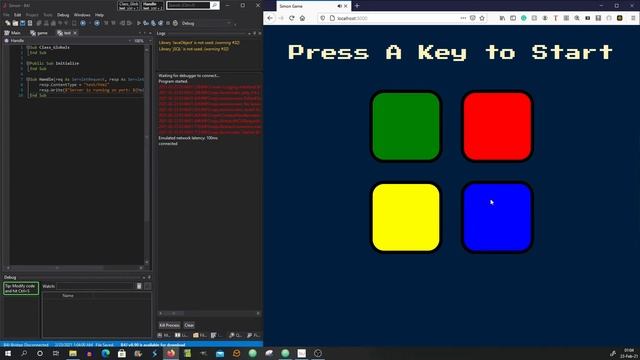Open Microsoft Store from the taskbar
The image size is (640, 360).
(122, 353)
